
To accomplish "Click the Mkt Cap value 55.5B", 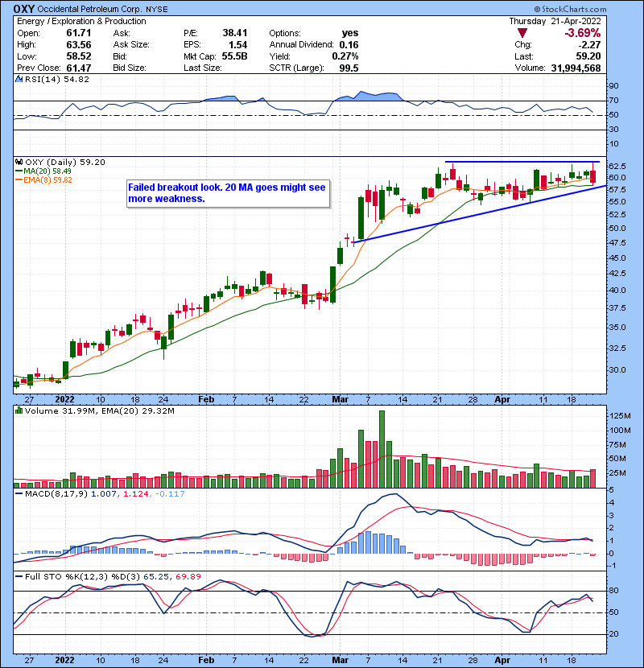I will tap(234, 56).
